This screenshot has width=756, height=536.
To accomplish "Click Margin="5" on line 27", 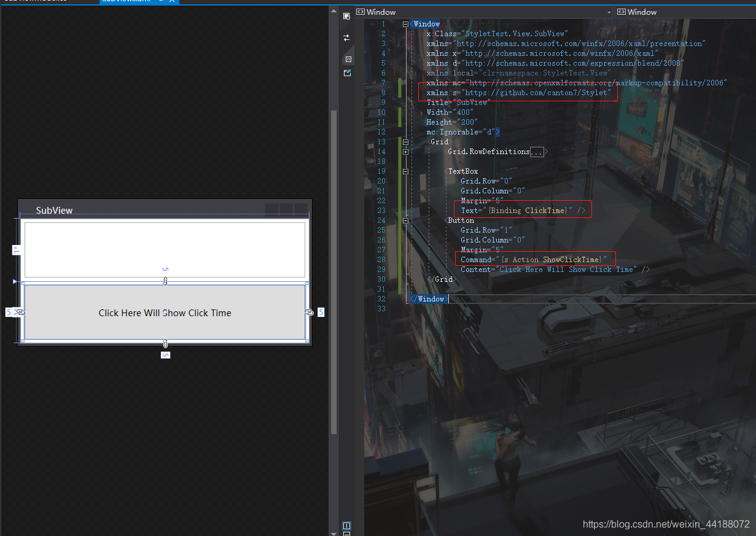I will 481,250.
